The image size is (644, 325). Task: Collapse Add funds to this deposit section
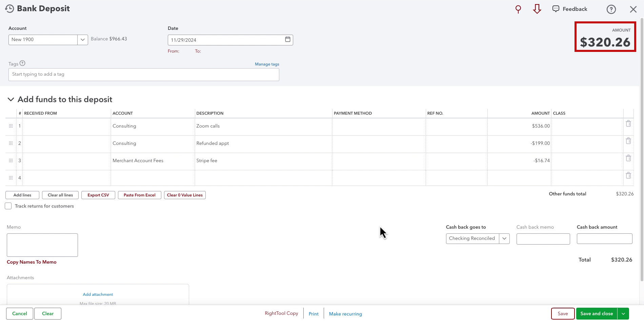click(x=11, y=99)
